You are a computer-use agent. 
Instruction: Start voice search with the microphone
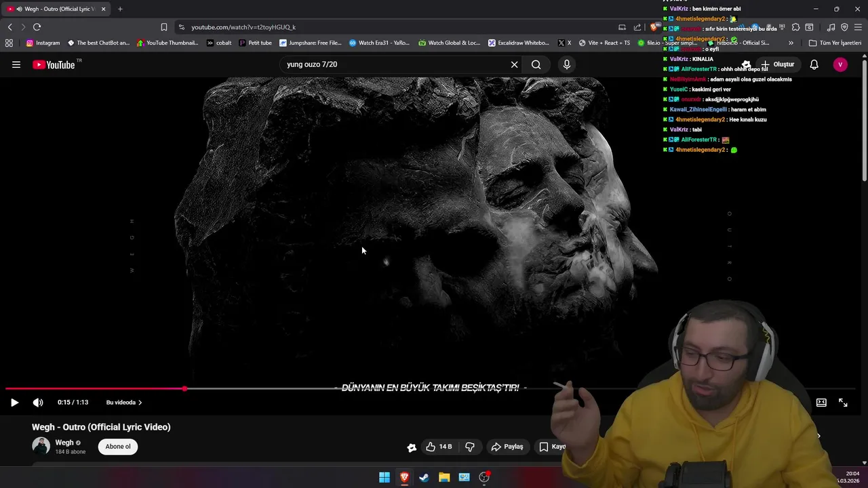(567, 64)
